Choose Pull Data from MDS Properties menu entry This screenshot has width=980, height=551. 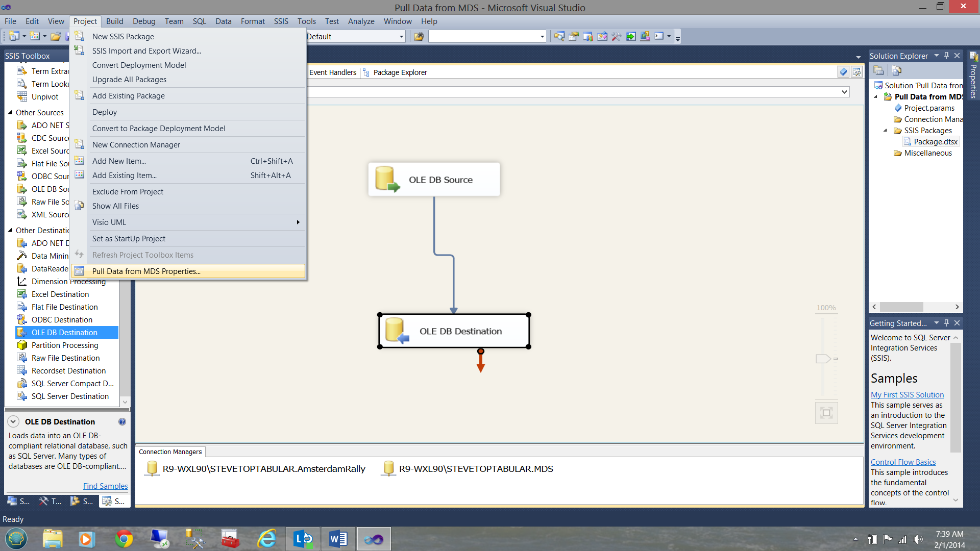click(146, 271)
